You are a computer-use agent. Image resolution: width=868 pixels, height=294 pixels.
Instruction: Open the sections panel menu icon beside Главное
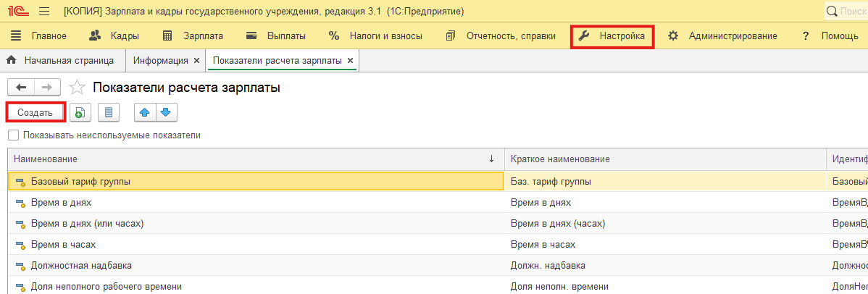[x=16, y=36]
